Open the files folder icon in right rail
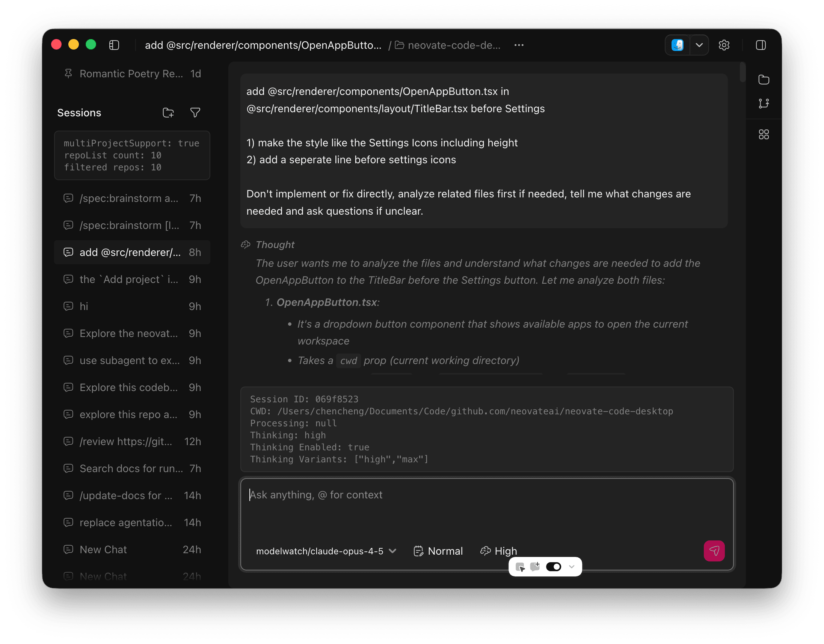This screenshot has height=644, width=824. pos(764,80)
